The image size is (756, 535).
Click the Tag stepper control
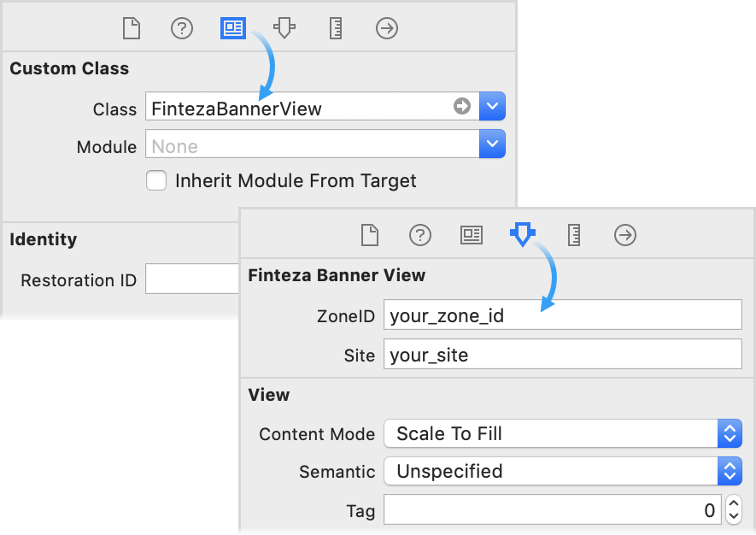(x=734, y=510)
